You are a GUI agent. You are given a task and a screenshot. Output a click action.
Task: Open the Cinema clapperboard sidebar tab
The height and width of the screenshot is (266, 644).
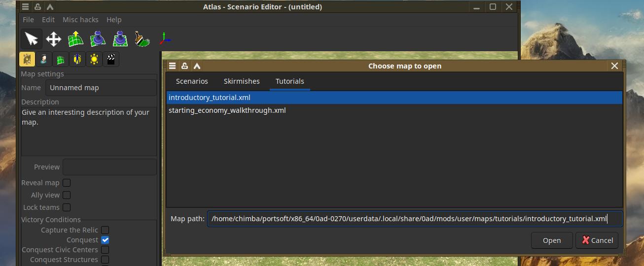point(111,59)
